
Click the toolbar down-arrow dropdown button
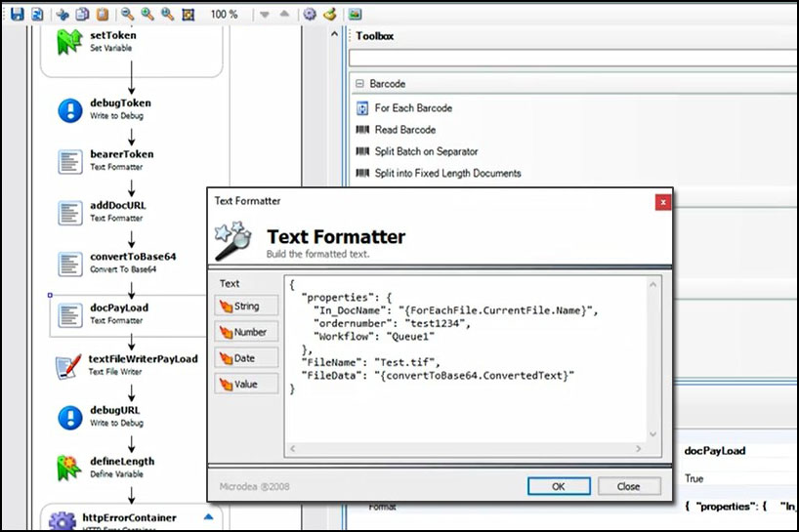(265, 15)
